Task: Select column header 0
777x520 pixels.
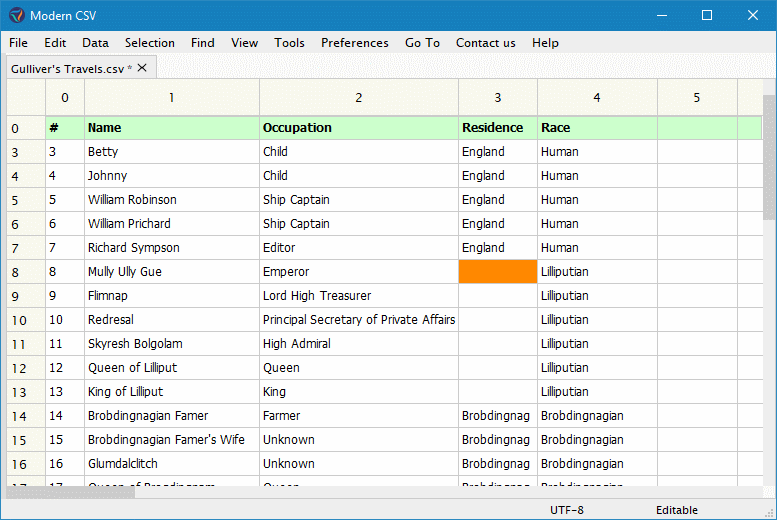Action: point(65,98)
